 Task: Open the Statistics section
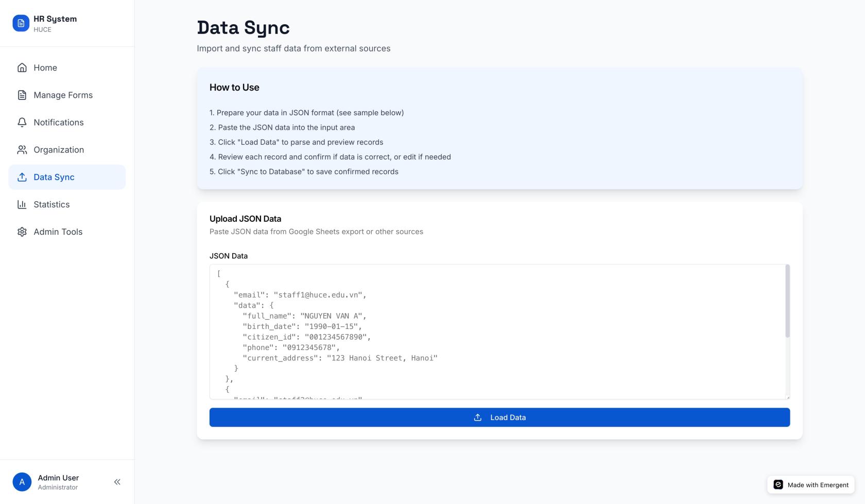click(x=51, y=204)
